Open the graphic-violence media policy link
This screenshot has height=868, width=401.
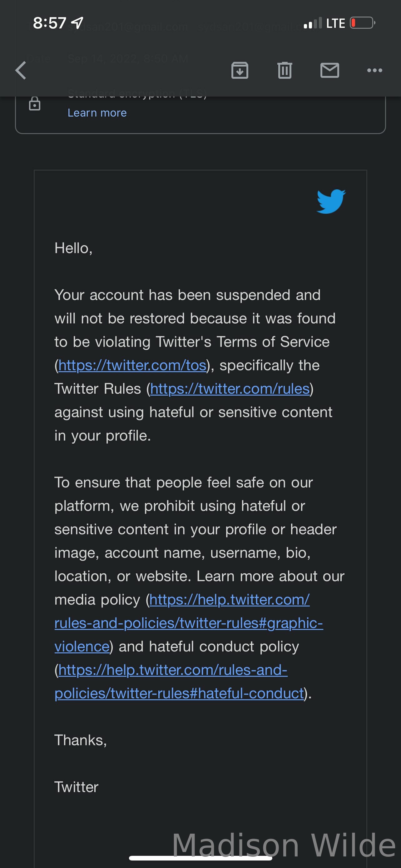tap(189, 623)
